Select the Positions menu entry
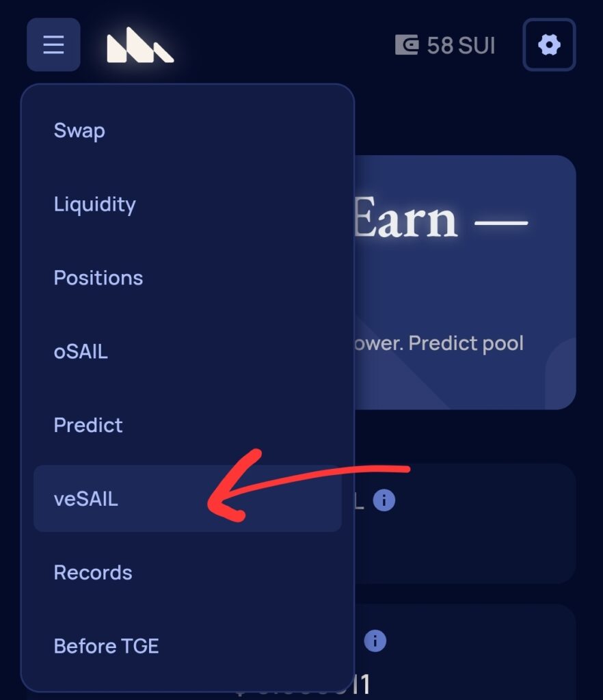The height and width of the screenshot is (700, 603). point(98,278)
